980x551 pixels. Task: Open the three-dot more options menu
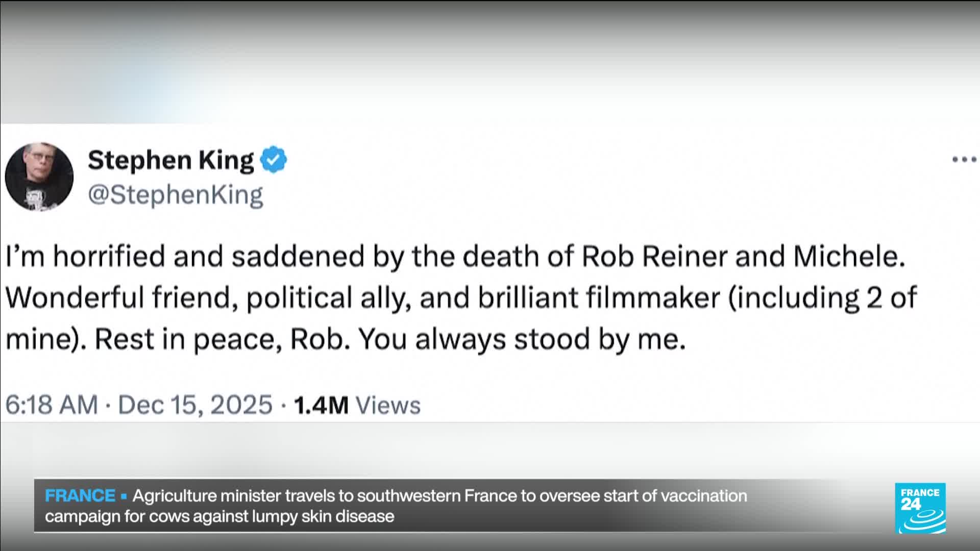[964, 160]
